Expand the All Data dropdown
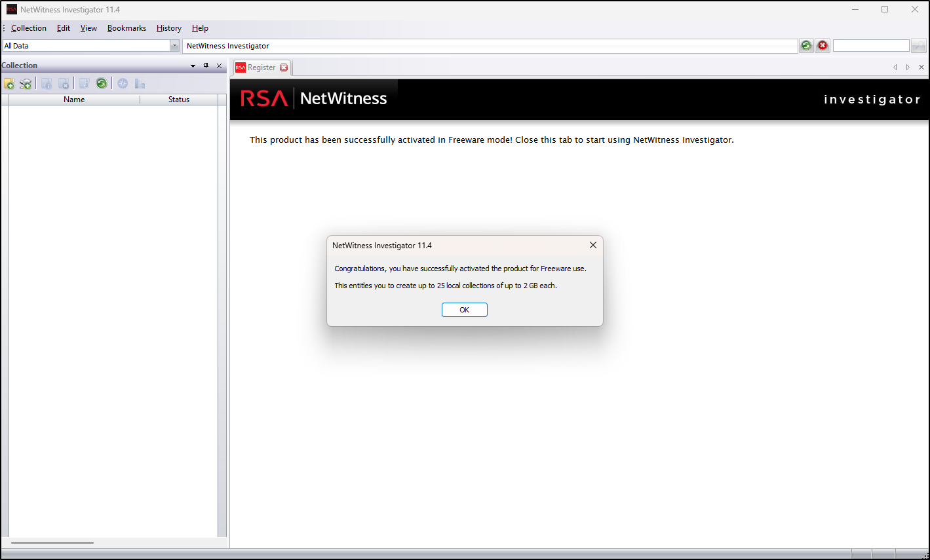Image resolution: width=930 pixels, height=560 pixels. click(x=175, y=46)
